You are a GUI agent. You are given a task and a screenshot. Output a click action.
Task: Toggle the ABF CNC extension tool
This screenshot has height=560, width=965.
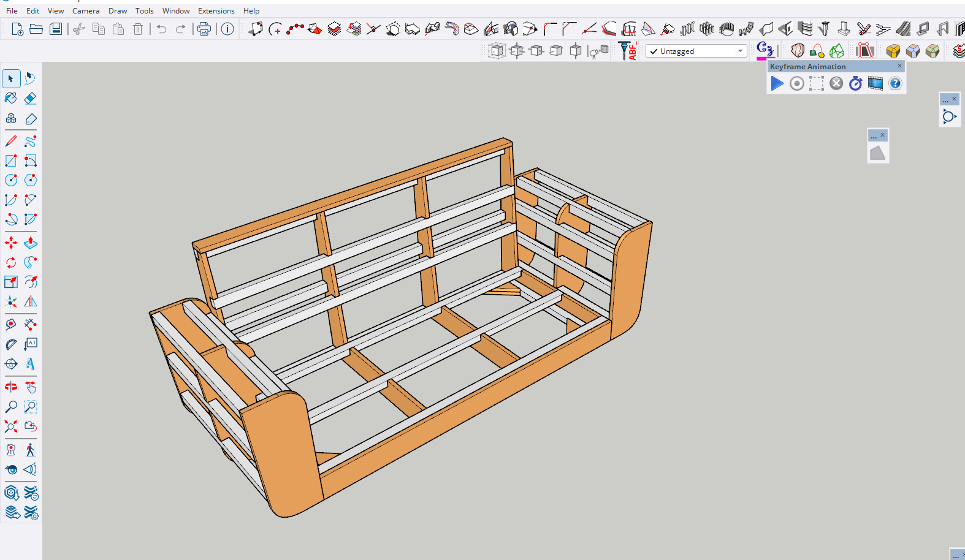(628, 51)
